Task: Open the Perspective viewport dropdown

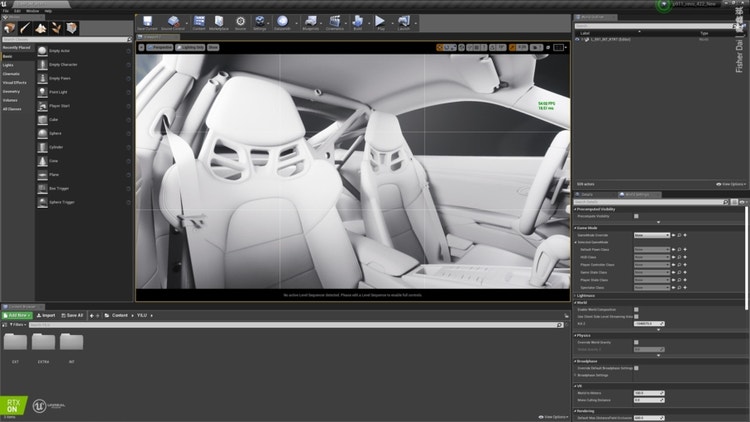Action: [x=159, y=47]
